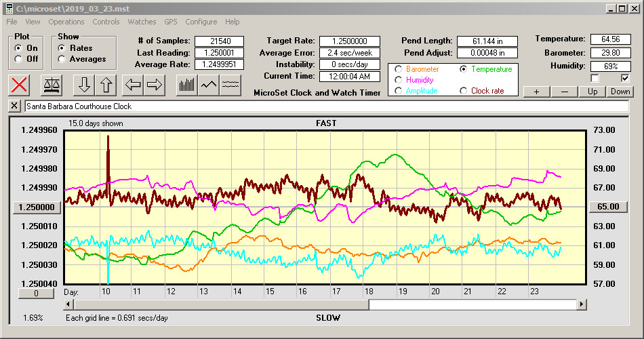
Task: Click the down arrow toolbar icon
Action: click(83, 85)
